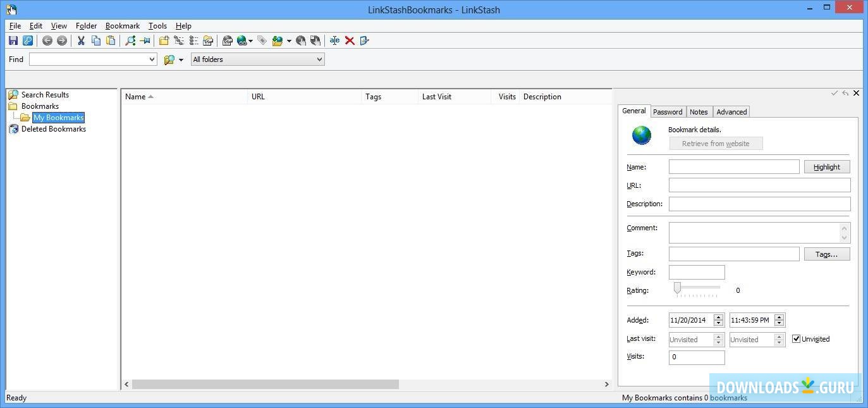Increase or decrease the Added date spinner
868x408 pixels.
click(x=718, y=320)
